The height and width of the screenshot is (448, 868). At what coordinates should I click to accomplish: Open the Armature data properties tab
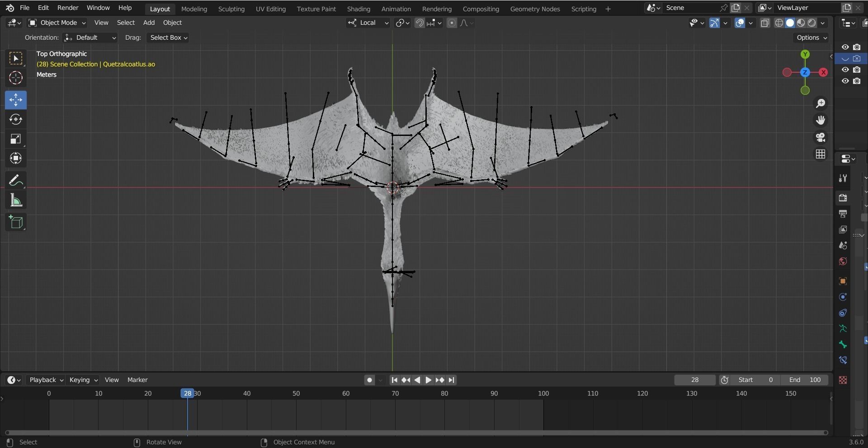pyautogui.click(x=843, y=328)
